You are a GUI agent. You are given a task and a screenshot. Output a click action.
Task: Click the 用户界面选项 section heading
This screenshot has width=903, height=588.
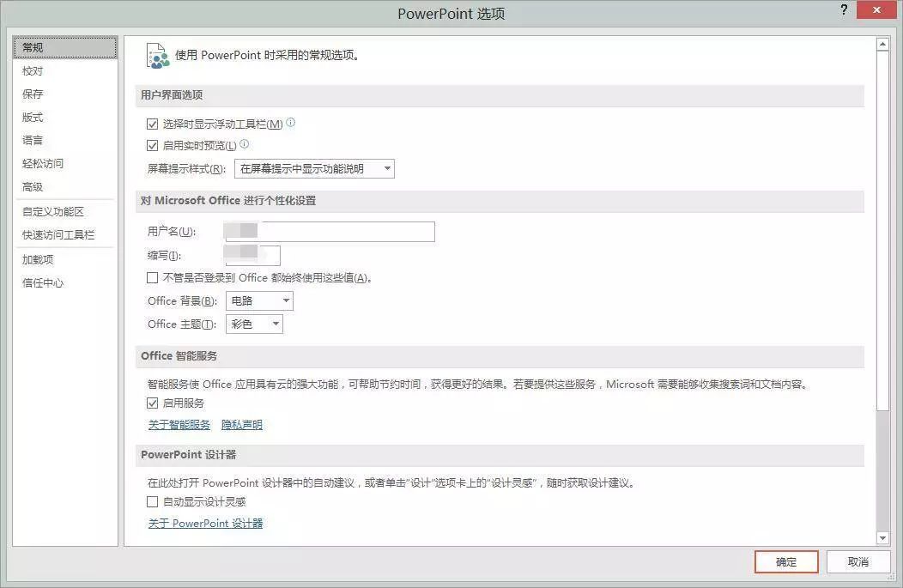(172, 95)
